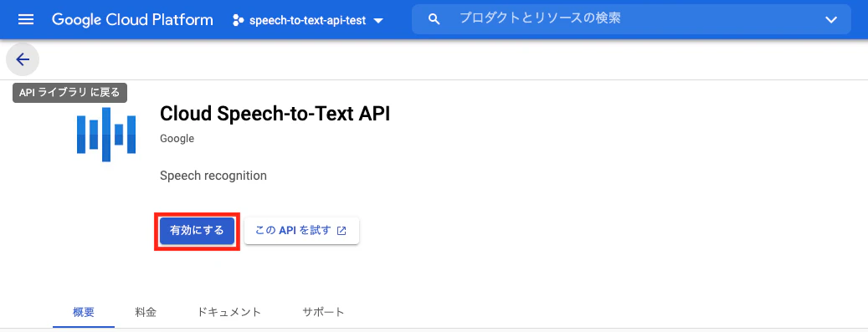Click the この API を試す button
Viewport: 868px width, 332px height.
click(301, 231)
